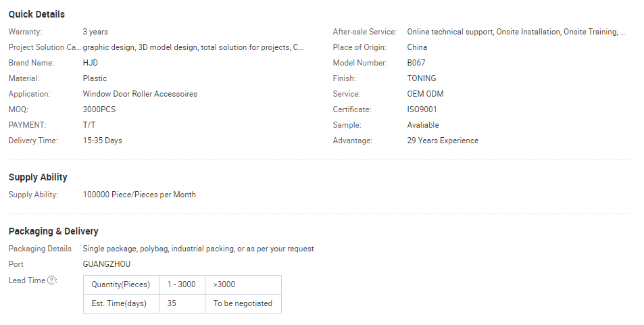Click the 'Window Door Roller Accessoires' application text
The width and height of the screenshot is (644, 325).
pyautogui.click(x=140, y=94)
